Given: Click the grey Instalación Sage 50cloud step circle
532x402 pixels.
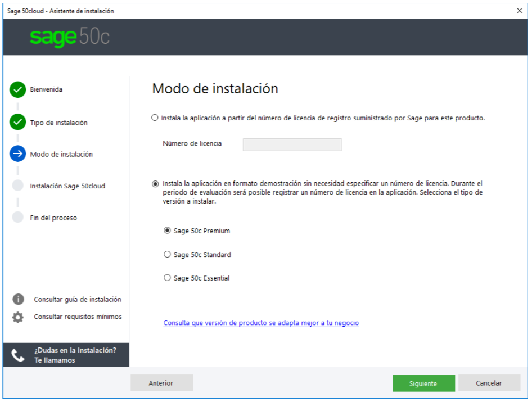Looking at the screenshot, I should (17, 186).
